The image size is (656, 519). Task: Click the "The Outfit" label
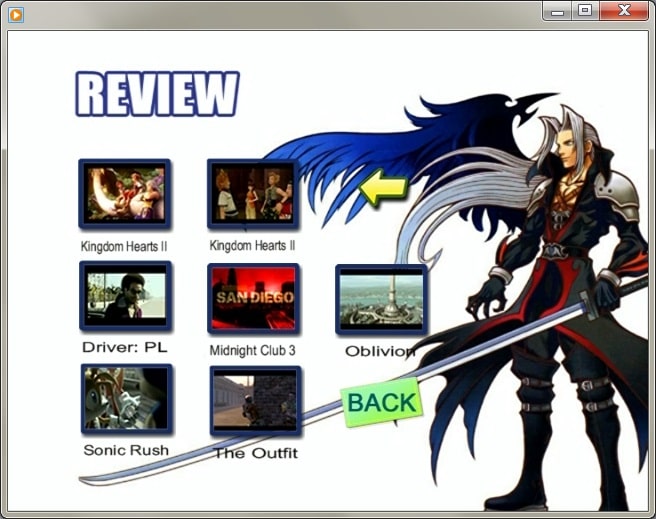(x=256, y=453)
